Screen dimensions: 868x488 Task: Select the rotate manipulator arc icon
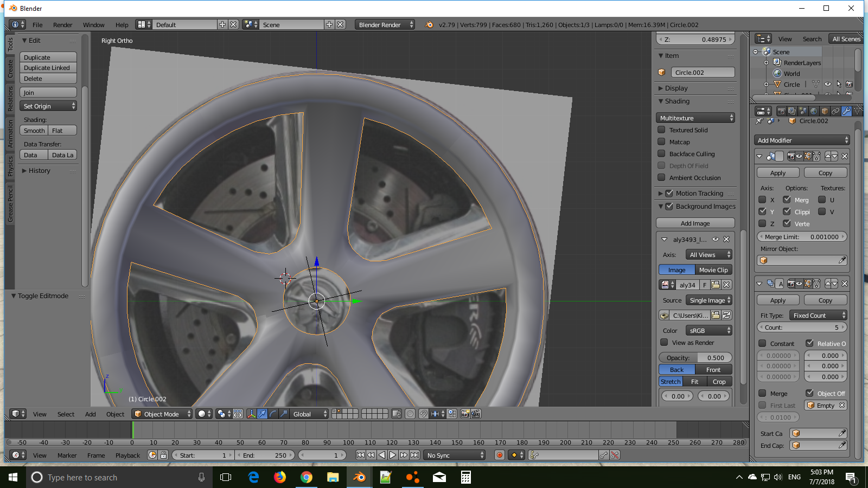click(273, 414)
